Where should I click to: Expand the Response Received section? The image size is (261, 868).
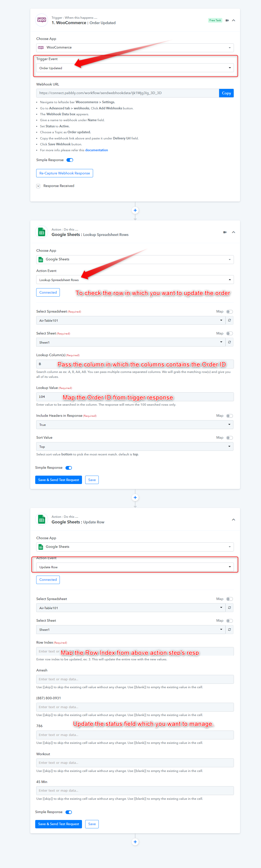(38, 186)
